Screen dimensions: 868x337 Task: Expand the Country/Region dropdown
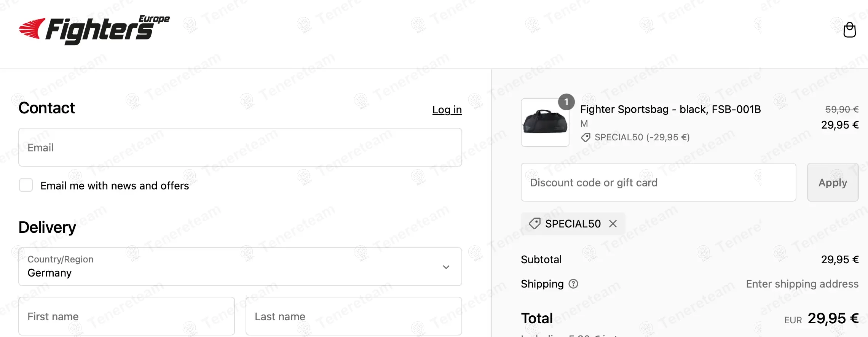240,267
